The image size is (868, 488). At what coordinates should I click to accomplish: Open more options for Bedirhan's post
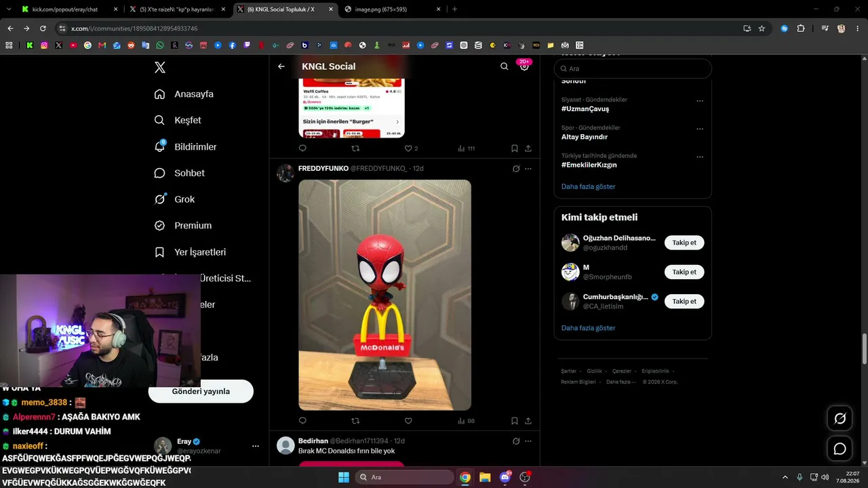pyautogui.click(x=528, y=441)
